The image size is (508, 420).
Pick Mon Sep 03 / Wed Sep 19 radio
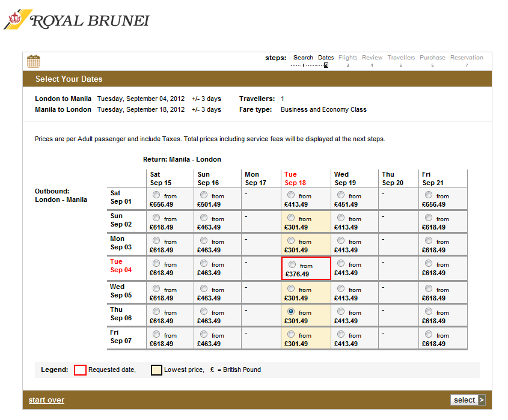click(341, 240)
